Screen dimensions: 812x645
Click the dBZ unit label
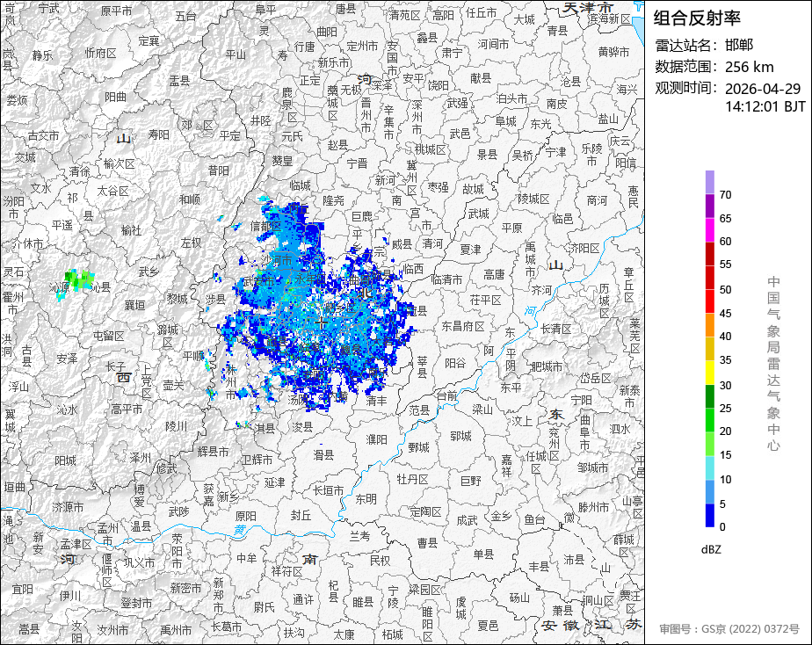point(711,550)
